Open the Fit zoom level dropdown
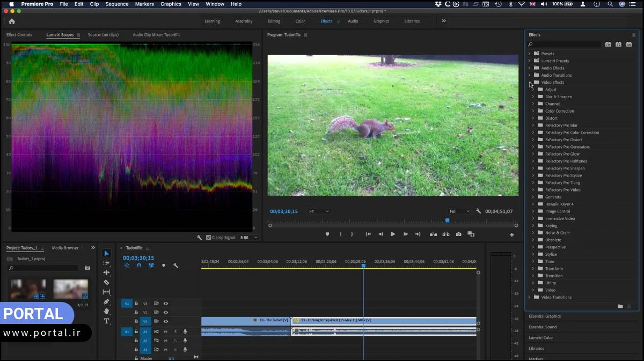The height and width of the screenshot is (361, 644). pyautogui.click(x=319, y=211)
